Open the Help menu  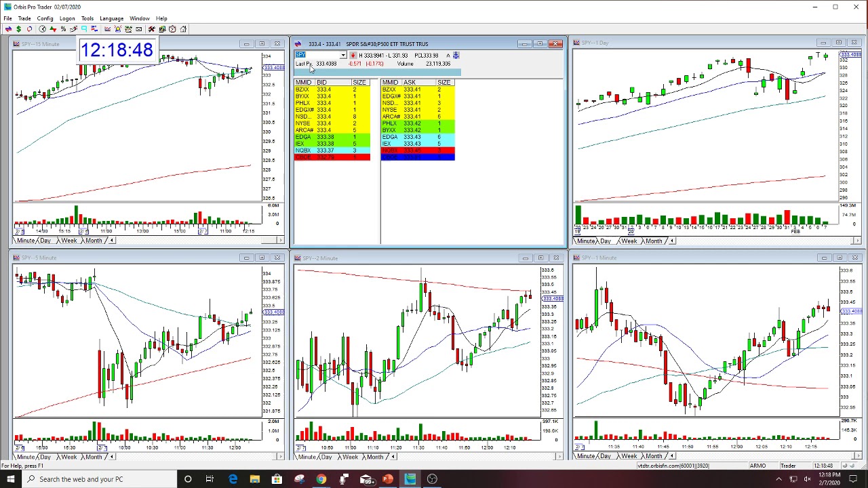tap(161, 18)
